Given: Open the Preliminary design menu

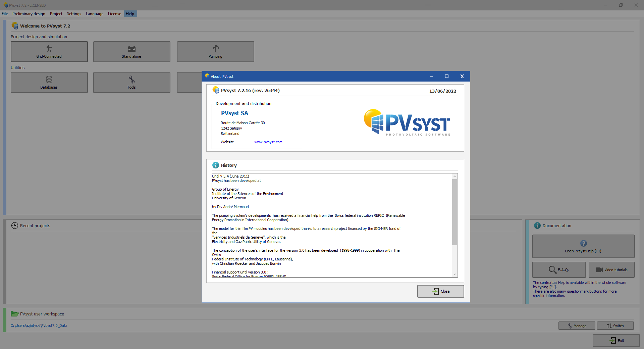Looking at the screenshot, I should [x=29, y=14].
